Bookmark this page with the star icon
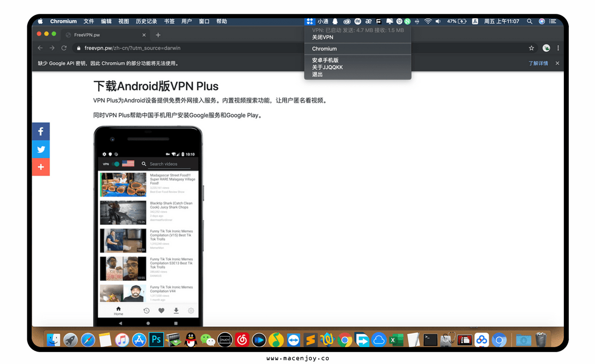Image resolution: width=595 pixels, height=364 pixels. [x=532, y=48]
